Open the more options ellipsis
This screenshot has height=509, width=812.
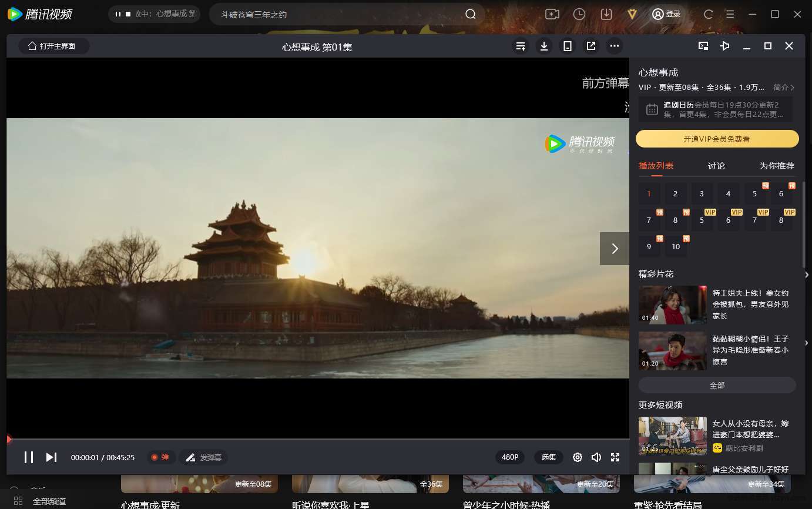click(x=615, y=46)
